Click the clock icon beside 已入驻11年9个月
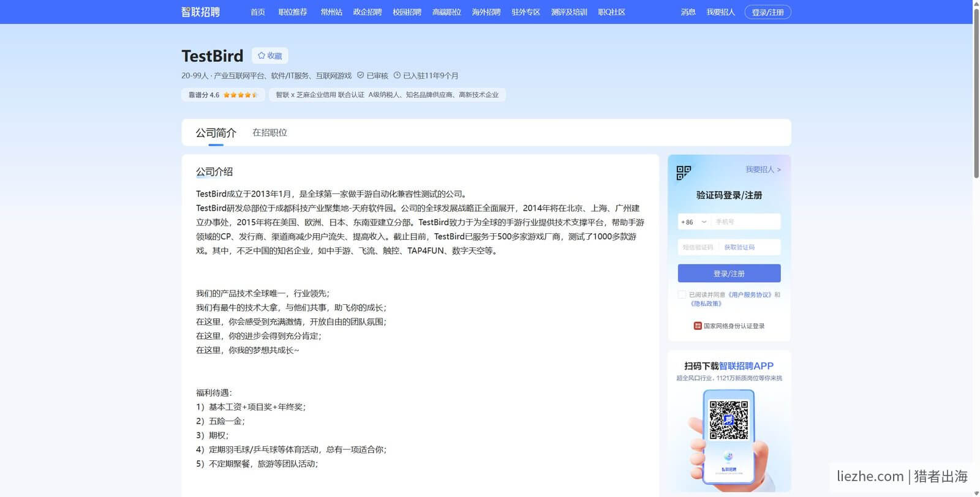Image resolution: width=980 pixels, height=497 pixels. point(397,75)
